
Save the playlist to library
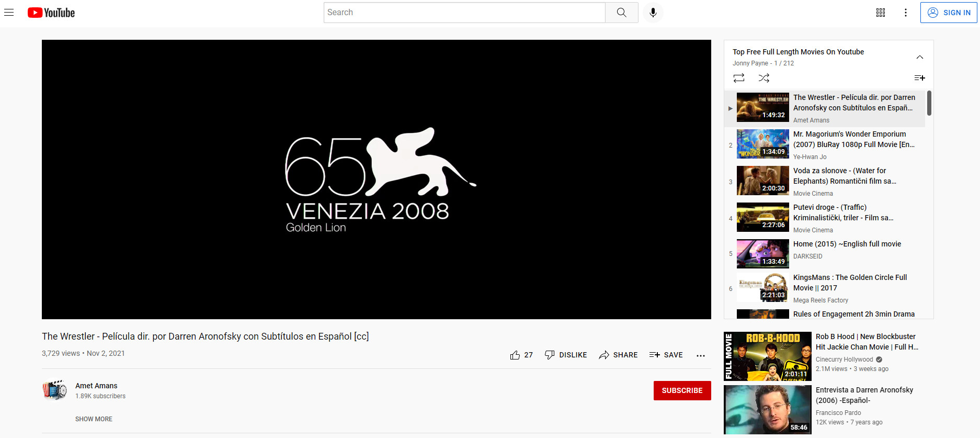click(x=919, y=78)
